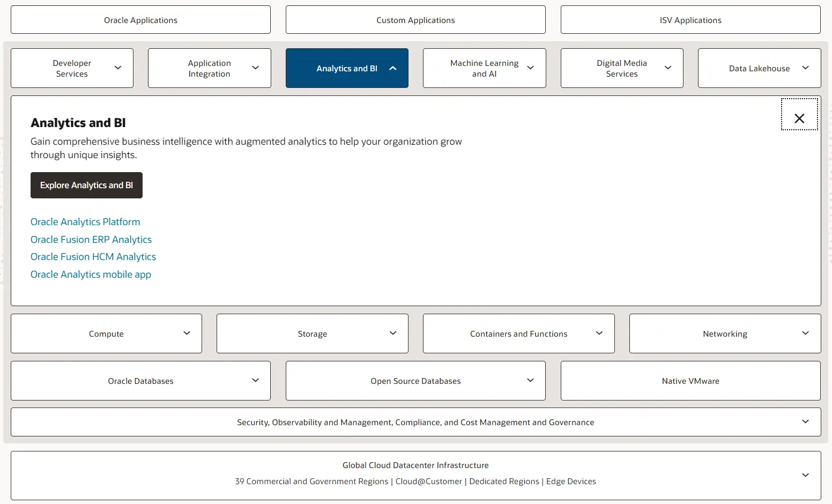Image resolution: width=832 pixels, height=504 pixels.
Task: Expand the Developer Services chevron
Action: pyautogui.click(x=118, y=68)
